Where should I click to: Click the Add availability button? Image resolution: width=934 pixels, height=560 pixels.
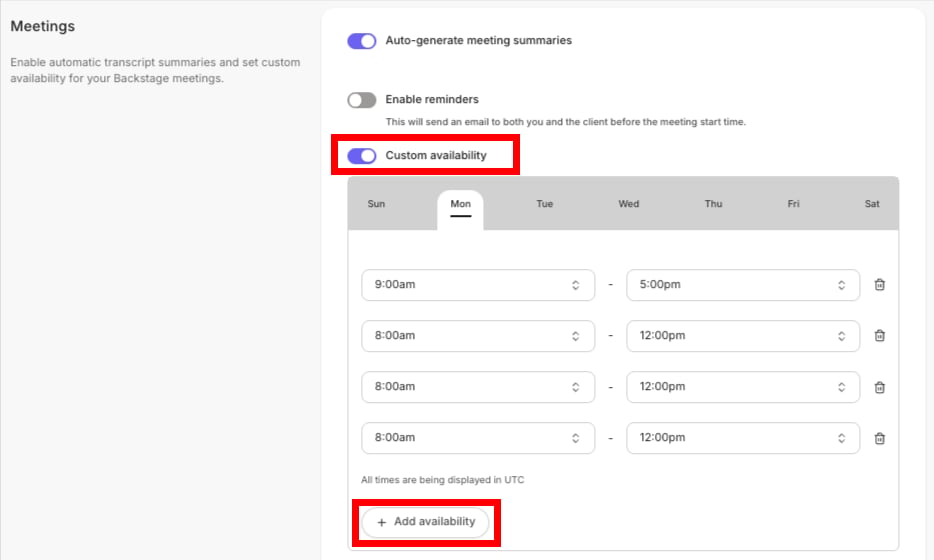(x=426, y=522)
